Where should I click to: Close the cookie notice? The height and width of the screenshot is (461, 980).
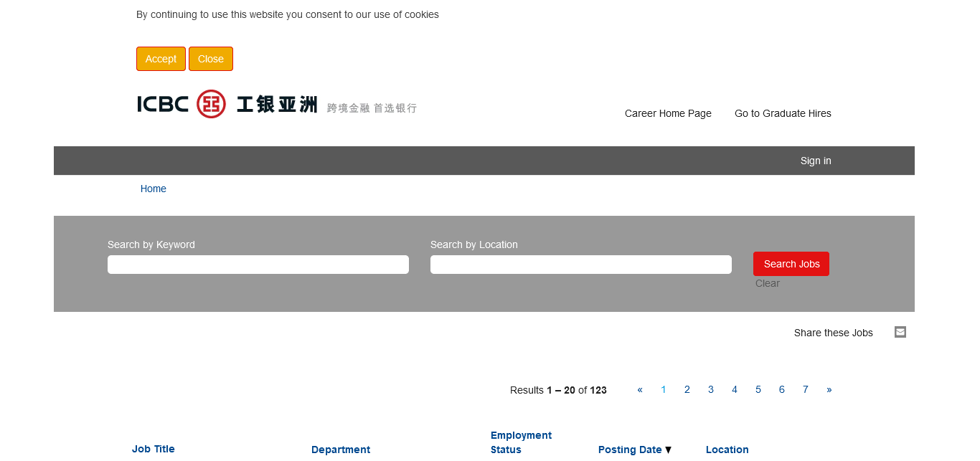[x=210, y=59]
